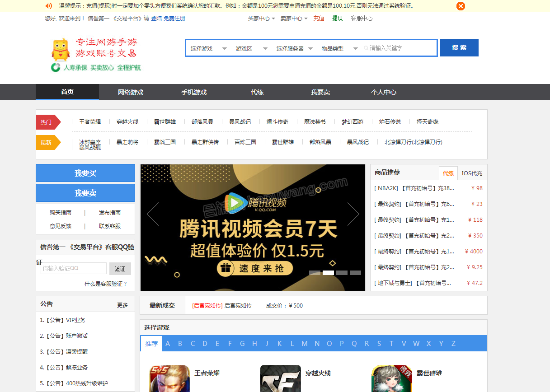Viewport: 550px width, 392px height.
Task: Click the 我要卖 blue button
Action: click(x=85, y=193)
